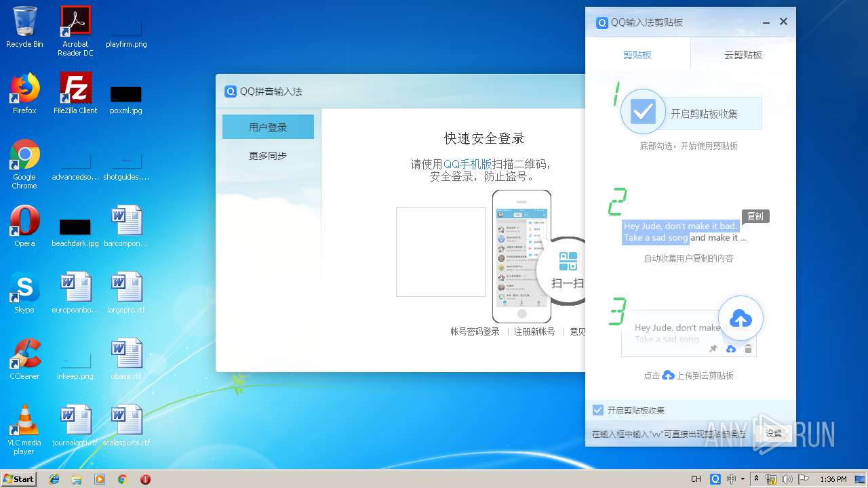The width and height of the screenshot is (868, 488).
Task: Select the europeanbo... document icon
Action: (75, 293)
